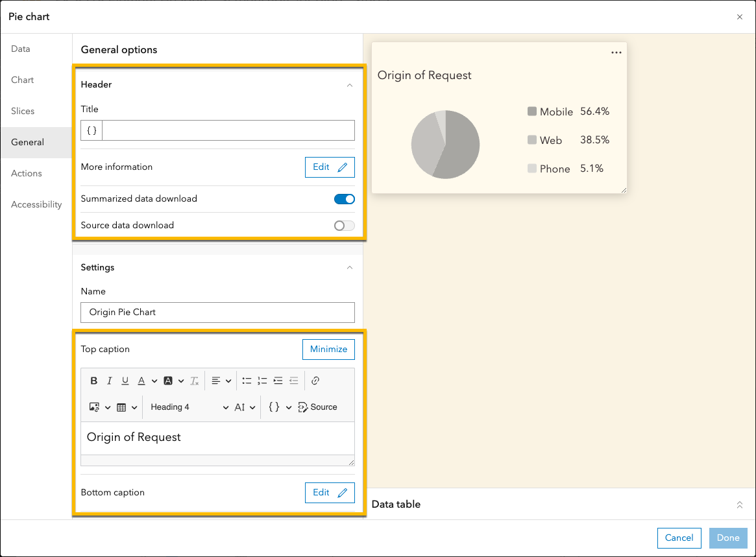Disable Summarized data download
This screenshot has width=756, height=557.
pos(345,199)
